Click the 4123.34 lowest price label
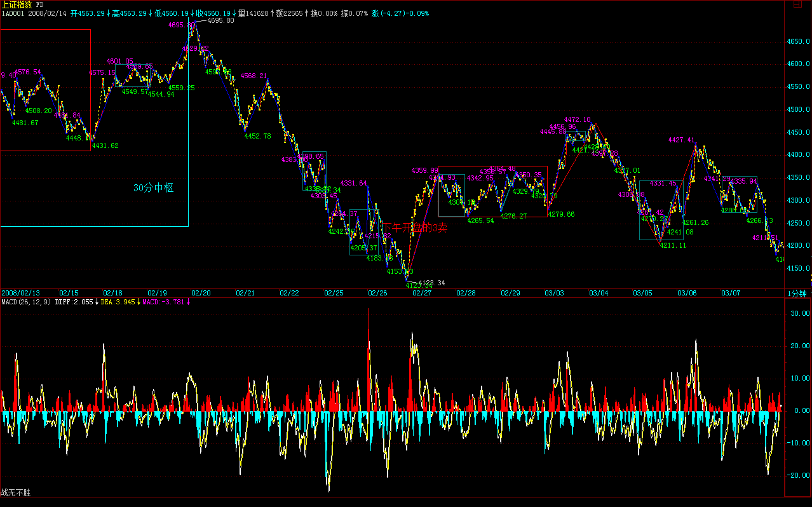Screen dimensions: 812x507 432,283
